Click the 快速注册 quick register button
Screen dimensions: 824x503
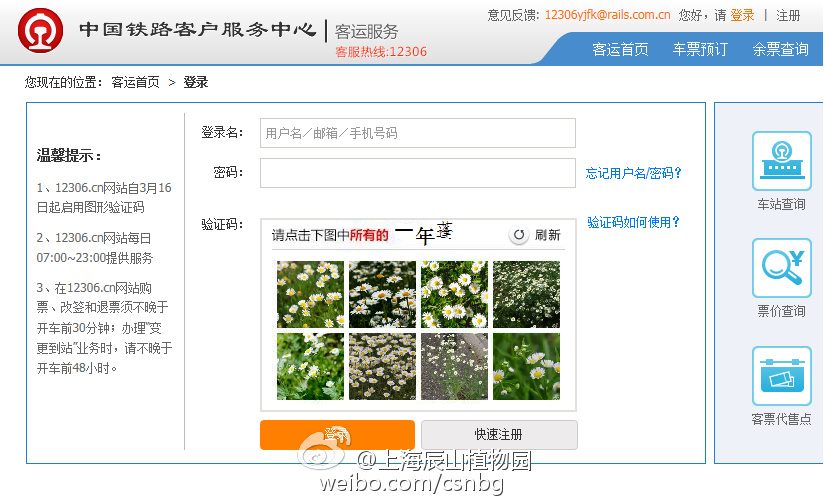499,435
